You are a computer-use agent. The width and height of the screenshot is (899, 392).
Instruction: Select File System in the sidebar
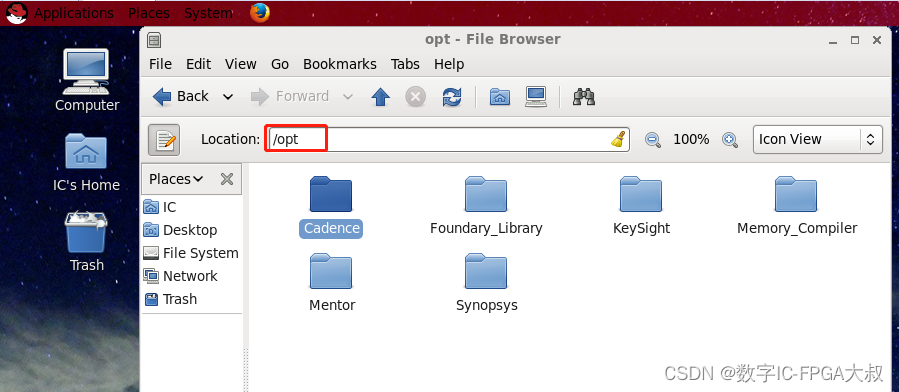[x=191, y=253]
